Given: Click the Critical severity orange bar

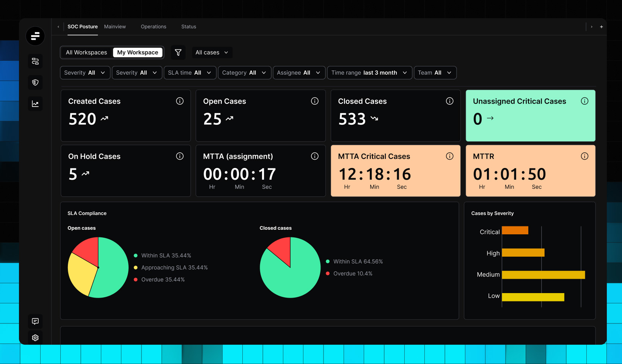Looking at the screenshot, I should pos(515,231).
